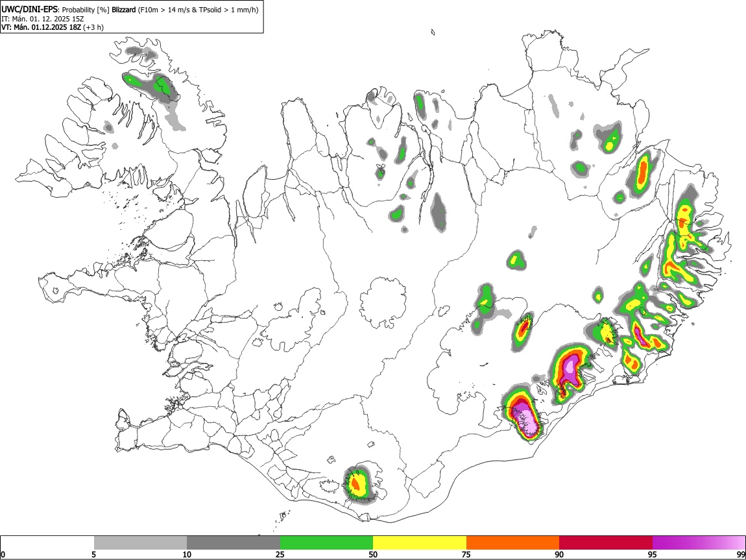Click legend label '50'

373,554
